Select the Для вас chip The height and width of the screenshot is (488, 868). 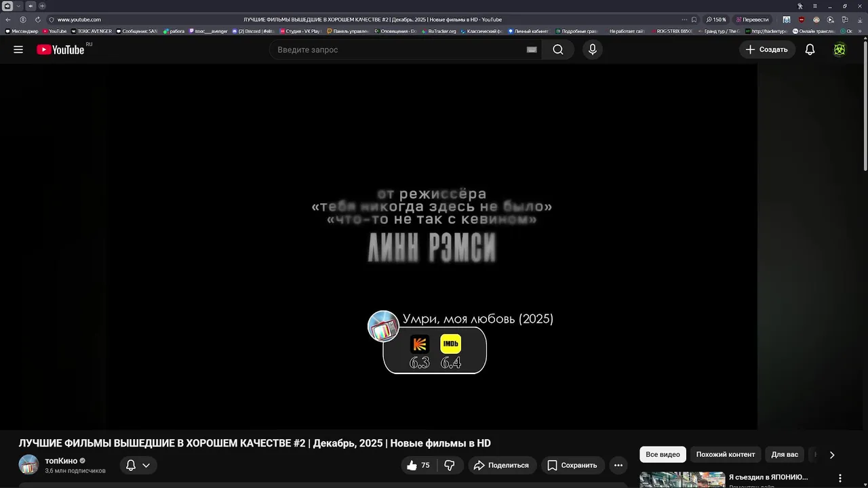point(785,455)
